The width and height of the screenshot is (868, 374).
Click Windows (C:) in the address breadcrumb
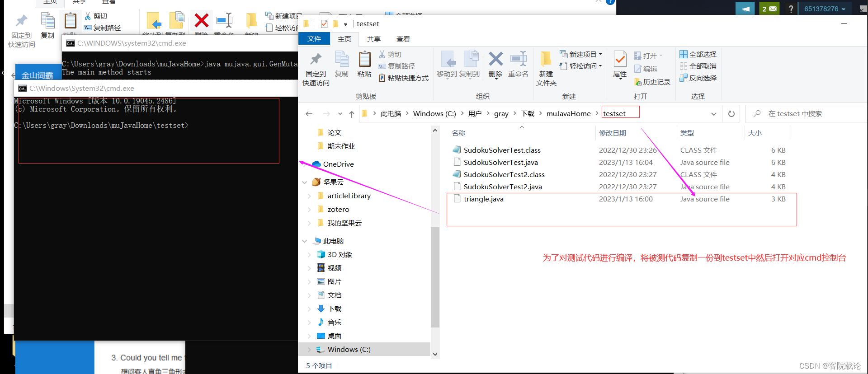pyautogui.click(x=434, y=114)
